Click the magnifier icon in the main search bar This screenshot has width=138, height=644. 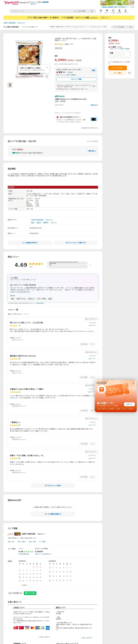[x=92, y=11]
